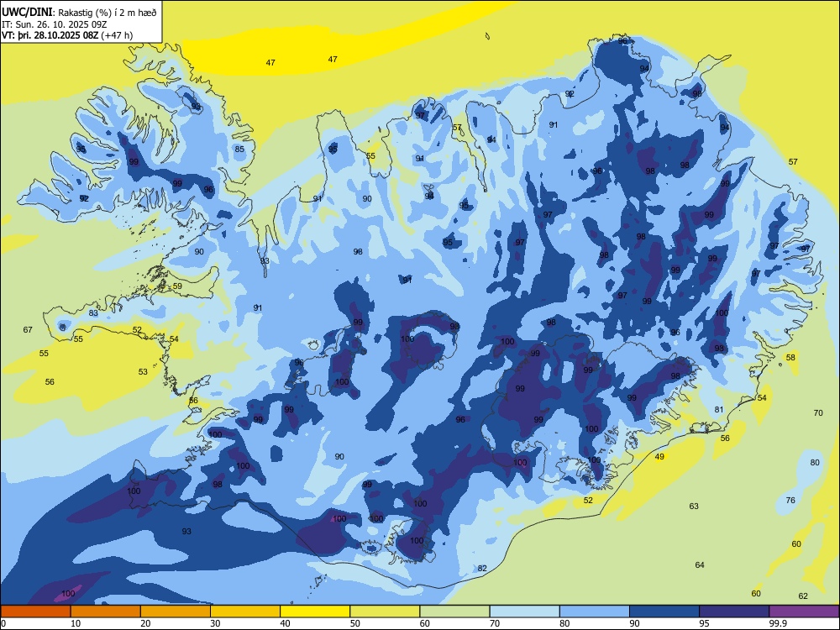The width and height of the screenshot is (840, 630).
Task: Click the purple above-99.9 legend swatch
Action: tap(804, 612)
